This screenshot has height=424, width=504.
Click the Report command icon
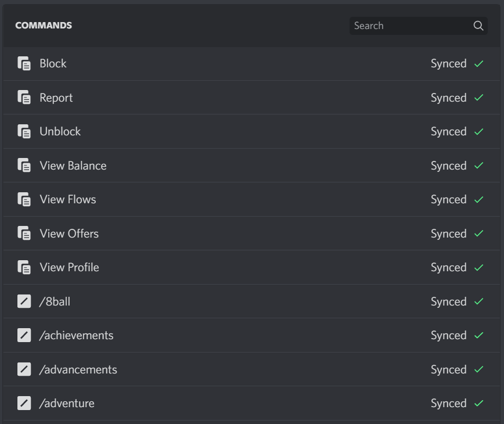pyautogui.click(x=24, y=98)
